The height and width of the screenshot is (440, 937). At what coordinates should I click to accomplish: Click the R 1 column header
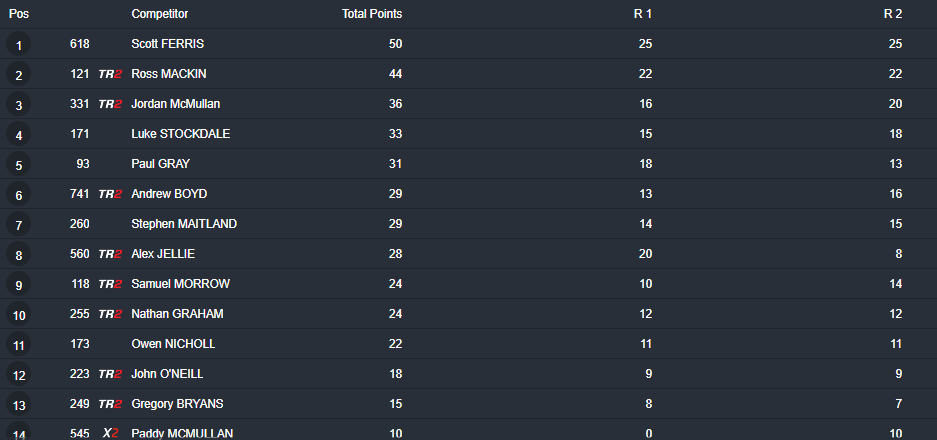point(643,14)
